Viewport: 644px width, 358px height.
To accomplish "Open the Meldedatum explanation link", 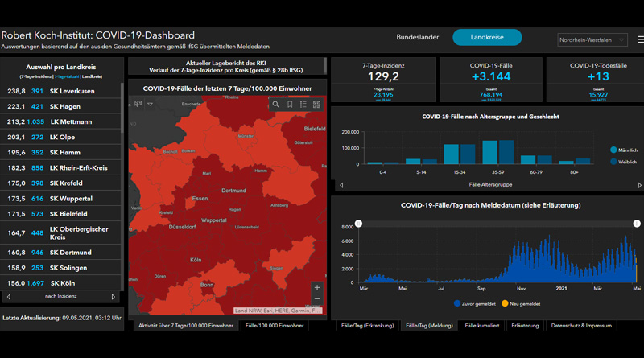I will click(x=500, y=205).
